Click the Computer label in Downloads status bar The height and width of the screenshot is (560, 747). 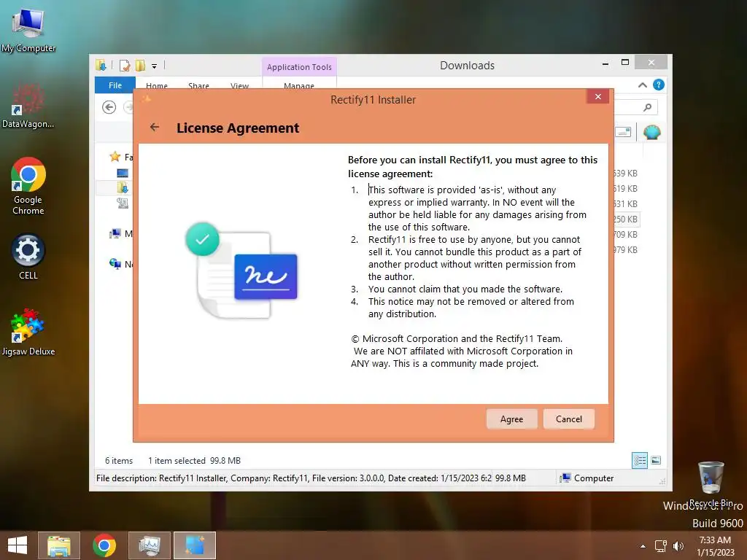pos(594,478)
